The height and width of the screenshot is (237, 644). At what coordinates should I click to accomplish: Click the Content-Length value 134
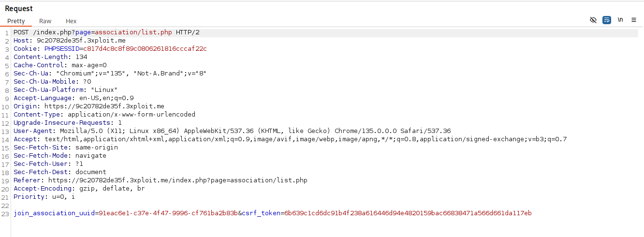(81, 57)
